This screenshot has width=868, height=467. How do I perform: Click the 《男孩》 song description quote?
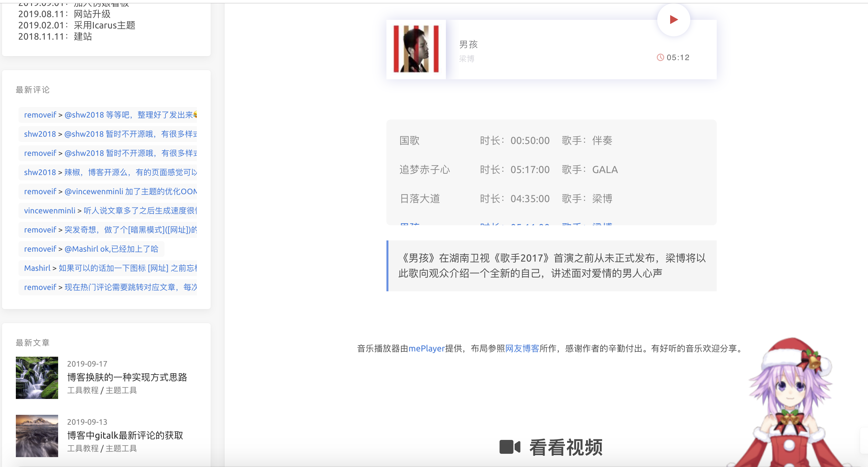tap(552, 266)
